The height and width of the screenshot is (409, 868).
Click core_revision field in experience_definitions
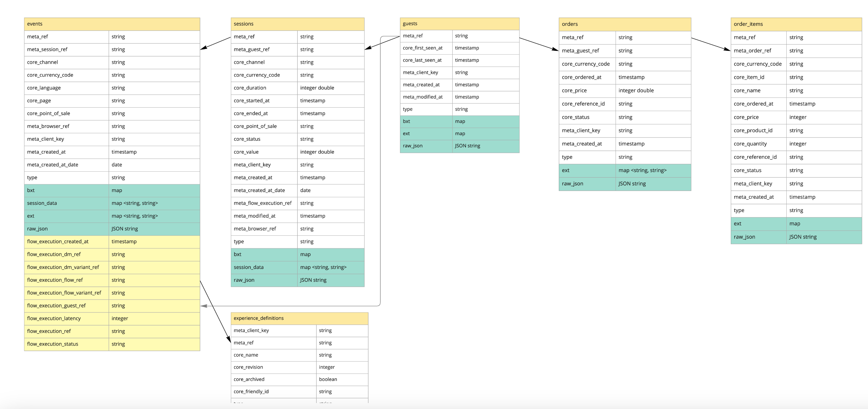click(248, 367)
